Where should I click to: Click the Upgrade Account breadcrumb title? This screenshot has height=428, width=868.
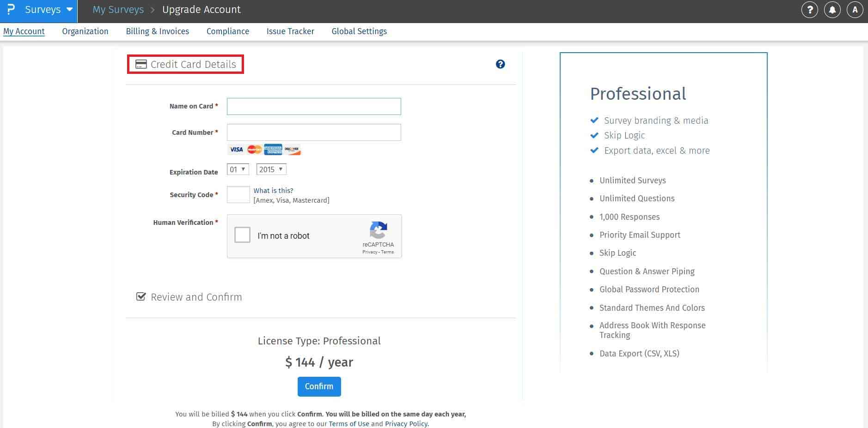(x=202, y=10)
